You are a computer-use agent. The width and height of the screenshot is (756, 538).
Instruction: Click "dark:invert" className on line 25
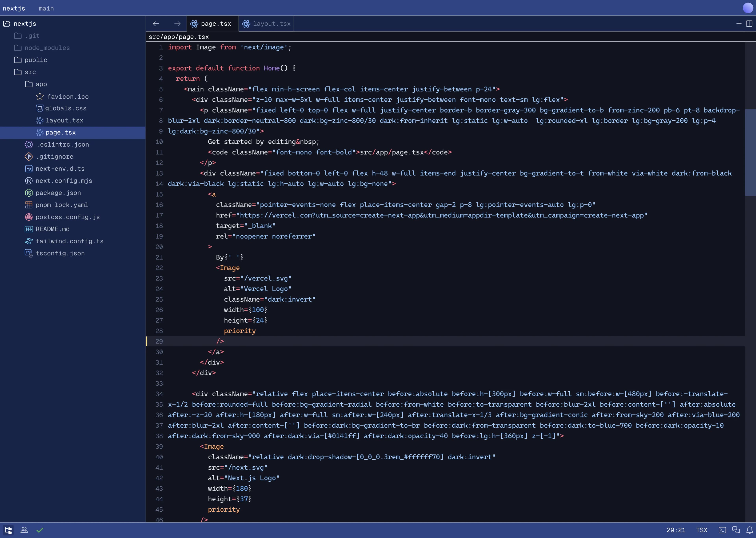tap(290, 299)
